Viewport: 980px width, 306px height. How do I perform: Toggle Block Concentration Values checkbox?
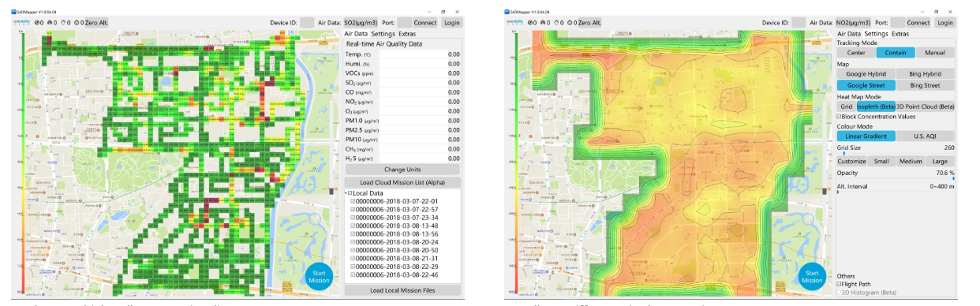pyautogui.click(x=840, y=116)
